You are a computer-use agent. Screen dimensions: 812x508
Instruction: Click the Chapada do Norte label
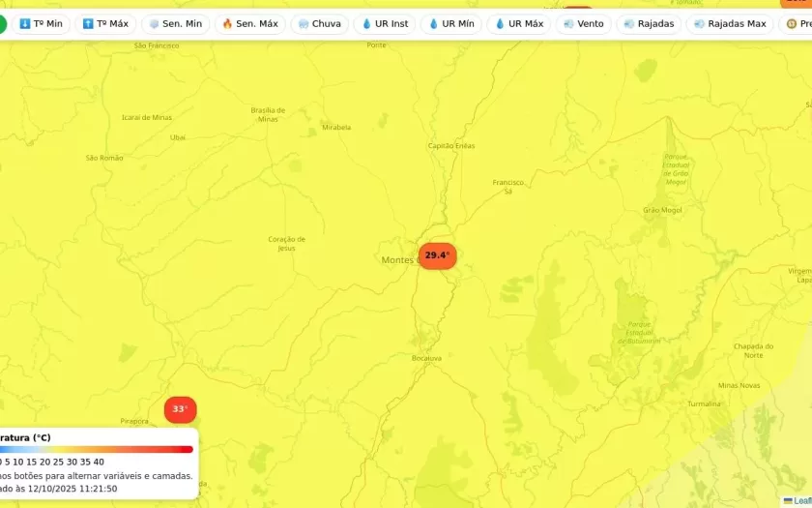pos(753,350)
